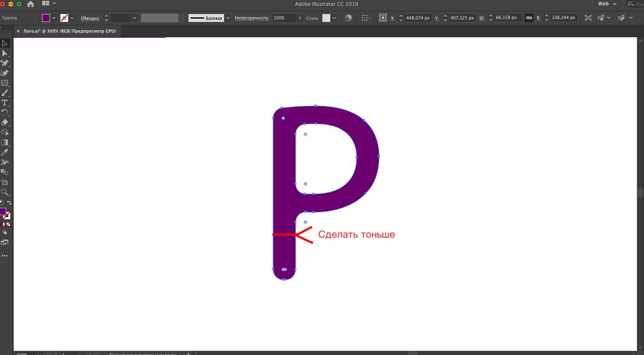Switch to the Лого.ai document tab

(x=69, y=31)
